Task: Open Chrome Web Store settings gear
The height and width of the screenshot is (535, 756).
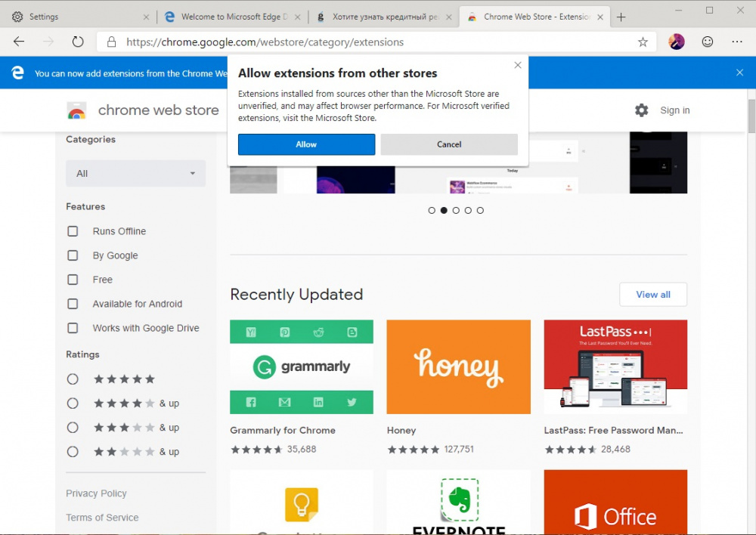Action: tap(641, 110)
